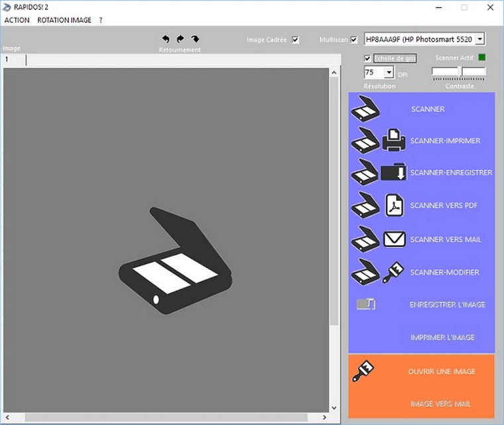This screenshot has height=425, width=504.
Task: Open the ACTION menu
Action: click(17, 20)
